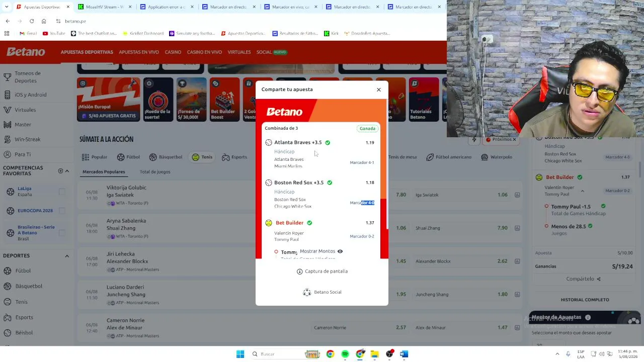Click the browser home button
644x362 pixels.
click(44, 21)
